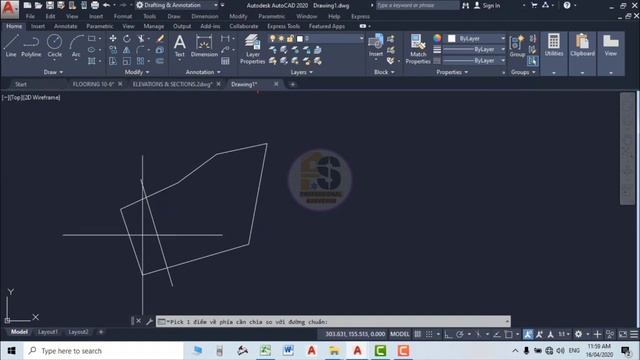Viewport: 640px width, 360px height.
Task: Open the AutoCAD application menu logo
Action: coord(9,9)
